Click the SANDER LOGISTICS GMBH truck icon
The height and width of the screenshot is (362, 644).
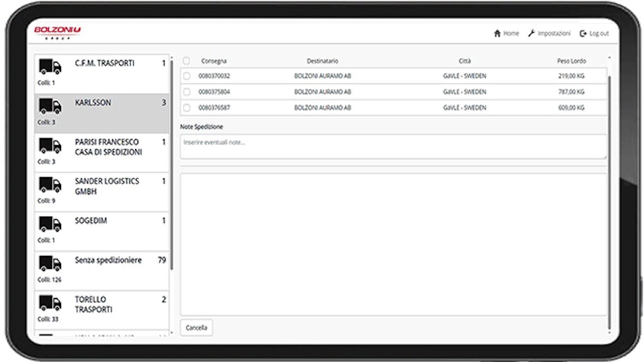pyautogui.click(x=50, y=186)
